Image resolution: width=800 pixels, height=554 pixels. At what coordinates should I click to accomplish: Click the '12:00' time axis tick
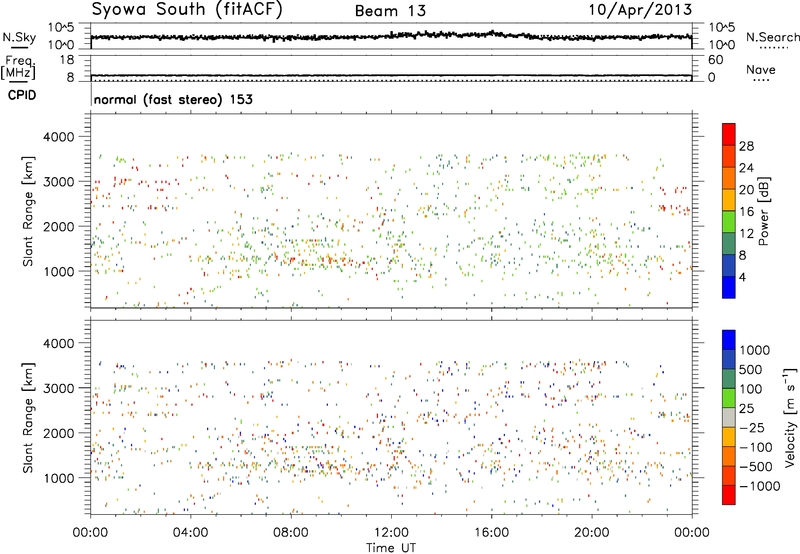click(x=391, y=533)
